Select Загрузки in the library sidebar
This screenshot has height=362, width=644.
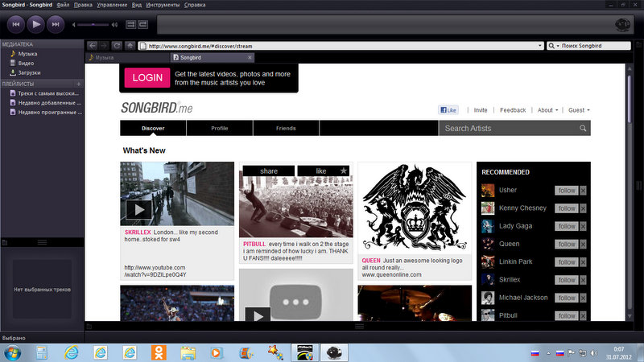(x=29, y=72)
